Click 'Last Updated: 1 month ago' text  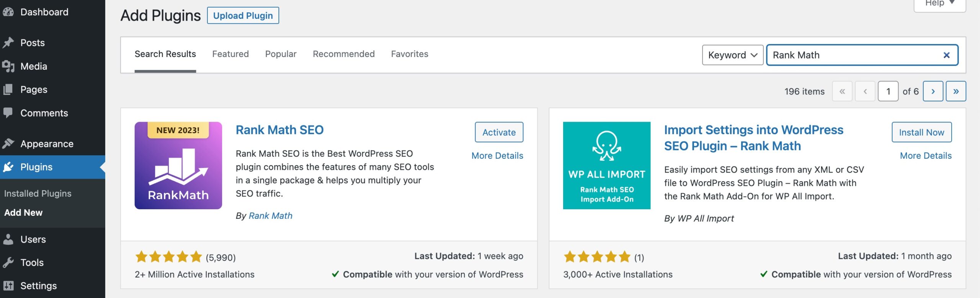click(895, 256)
